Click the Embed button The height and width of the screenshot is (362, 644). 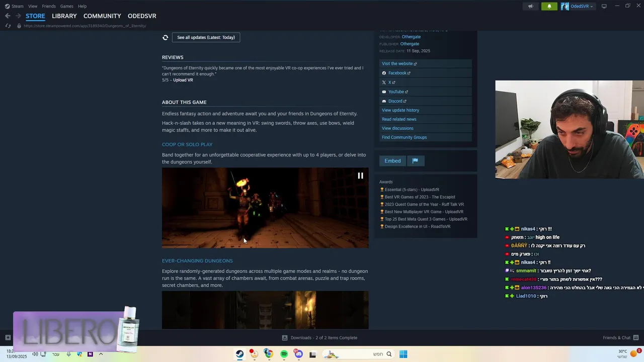[392, 161]
